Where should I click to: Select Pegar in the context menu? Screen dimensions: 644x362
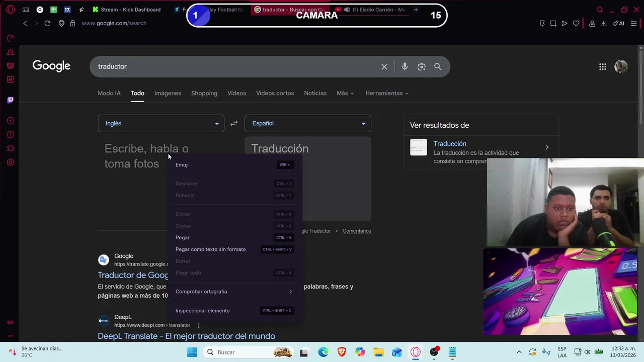234,238
